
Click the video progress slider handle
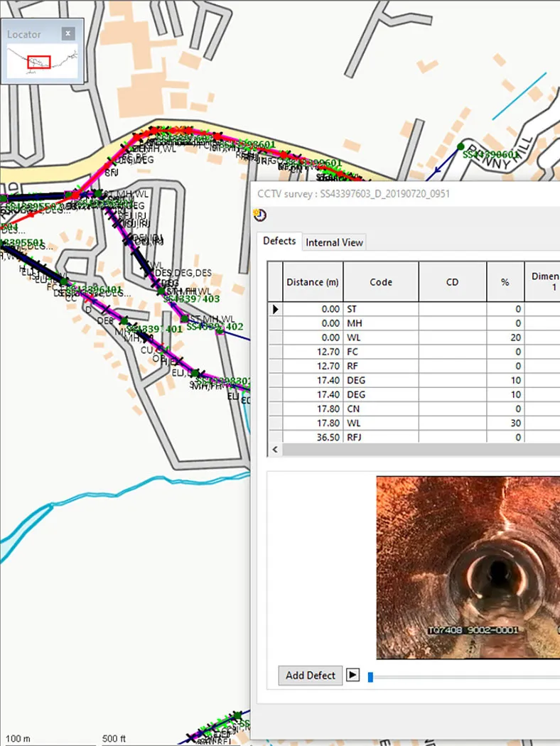pyautogui.click(x=371, y=677)
